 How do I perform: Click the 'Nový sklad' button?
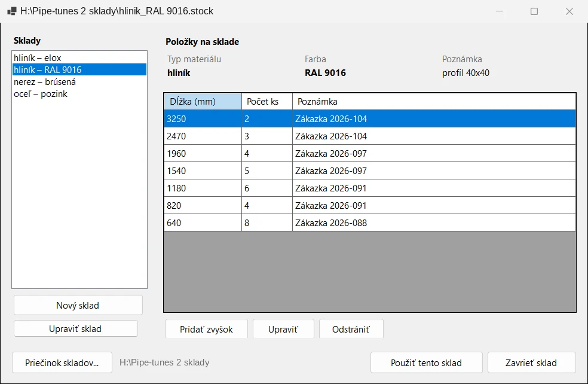click(x=78, y=305)
